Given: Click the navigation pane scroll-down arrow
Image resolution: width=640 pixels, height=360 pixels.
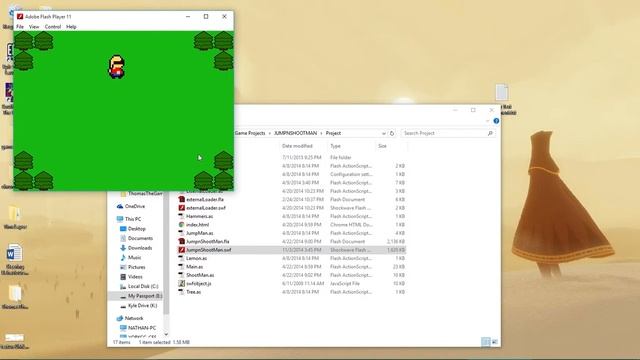Looking at the screenshot, I should (166, 334).
